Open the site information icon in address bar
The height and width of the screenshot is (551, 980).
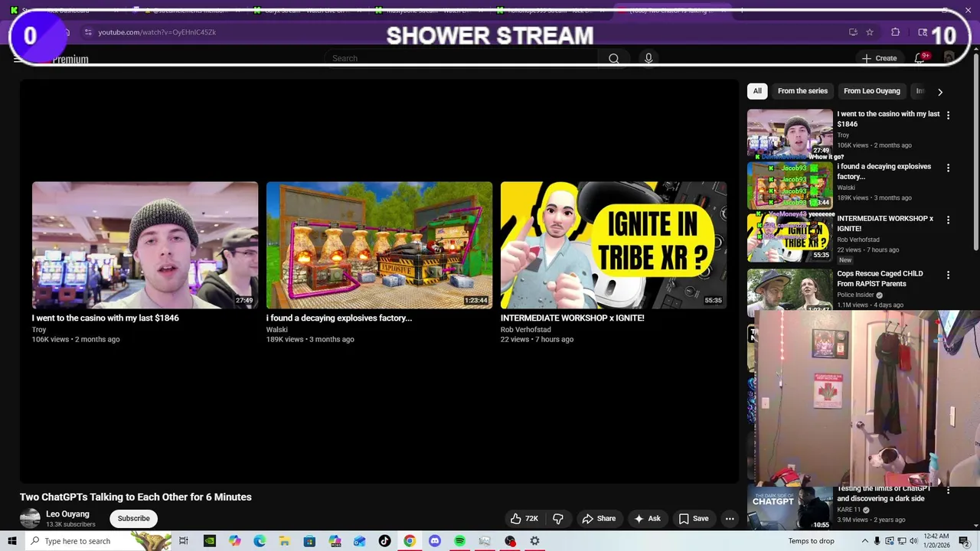pos(88,32)
